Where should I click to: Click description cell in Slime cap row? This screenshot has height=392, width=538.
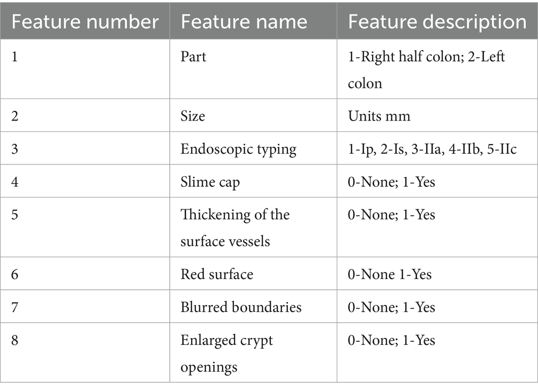391,182
